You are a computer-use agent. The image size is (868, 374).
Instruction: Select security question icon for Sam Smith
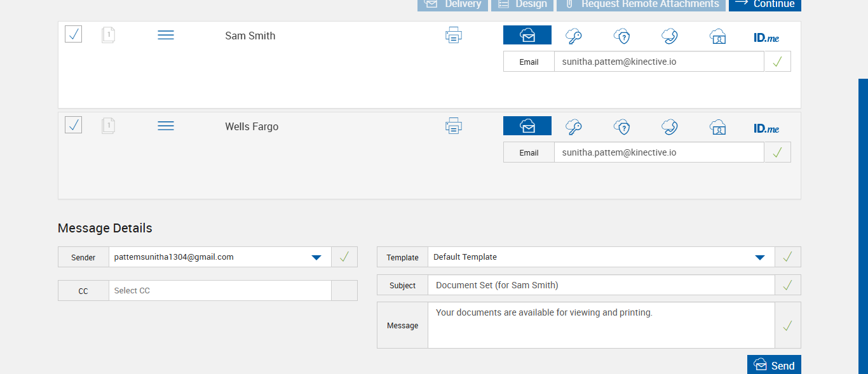(621, 36)
